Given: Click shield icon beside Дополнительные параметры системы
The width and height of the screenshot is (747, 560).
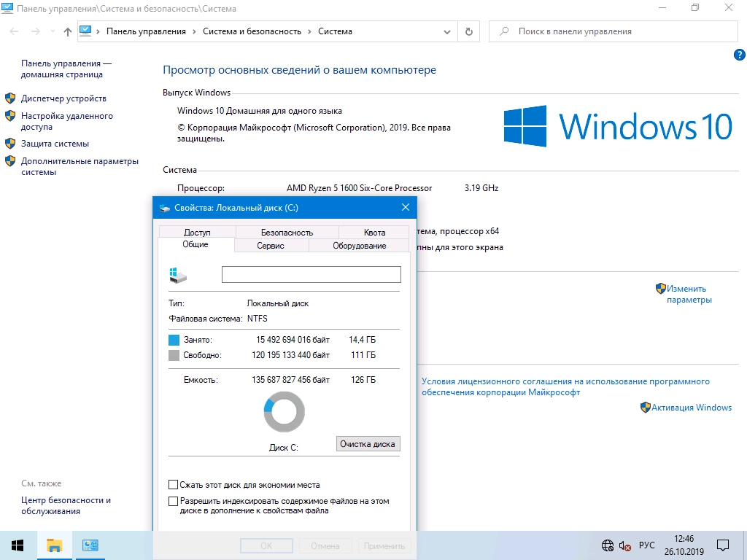Looking at the screenshot, I should coord(10,161).
